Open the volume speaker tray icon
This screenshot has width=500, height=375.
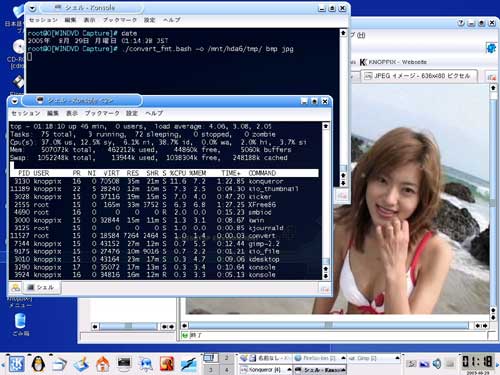coord(436,364)
